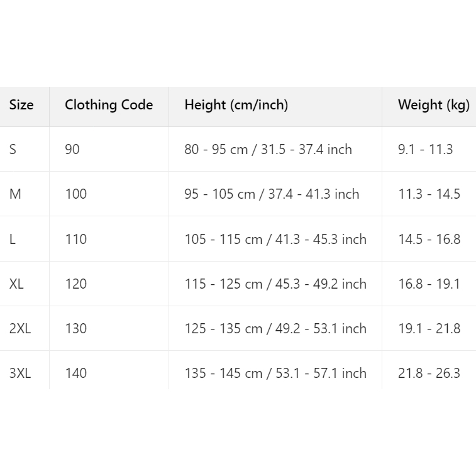Select the 2XL size cell
Image resolution: width=476 pixels, height=476 pixels.
click(x=20, y=329)
